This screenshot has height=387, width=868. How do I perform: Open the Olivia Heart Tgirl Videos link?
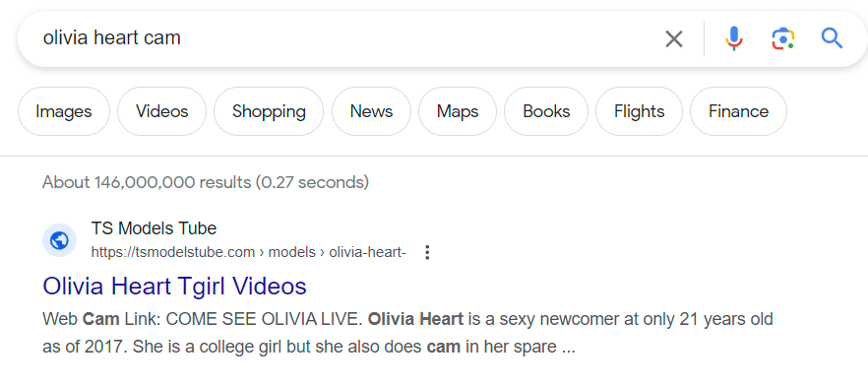click(x=174, y=287)
